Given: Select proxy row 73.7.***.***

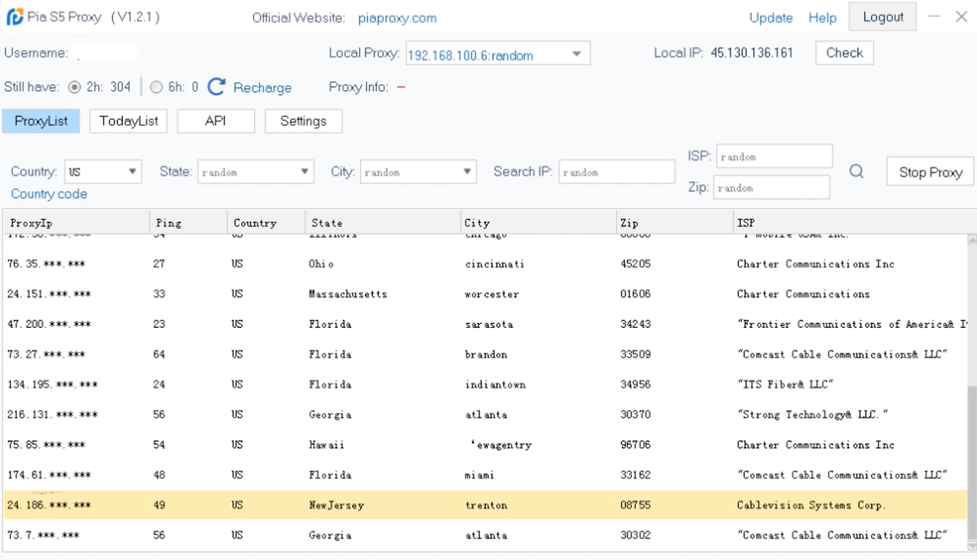Looking at the screenshot, I should click(x=485, y=535).
